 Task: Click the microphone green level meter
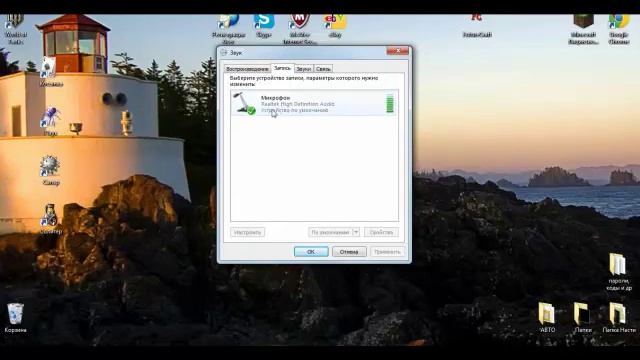pos(390,103)
